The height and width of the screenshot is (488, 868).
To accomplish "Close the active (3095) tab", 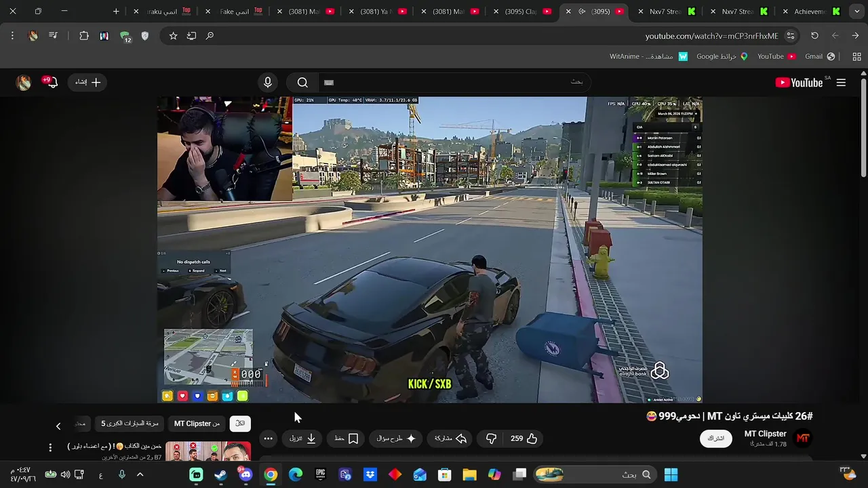I will click(568, 12).
